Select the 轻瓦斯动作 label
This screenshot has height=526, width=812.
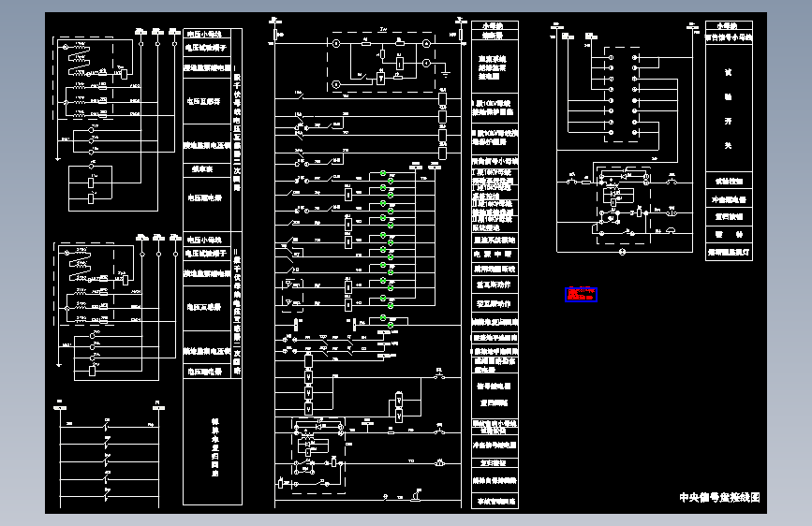point(494,303)
